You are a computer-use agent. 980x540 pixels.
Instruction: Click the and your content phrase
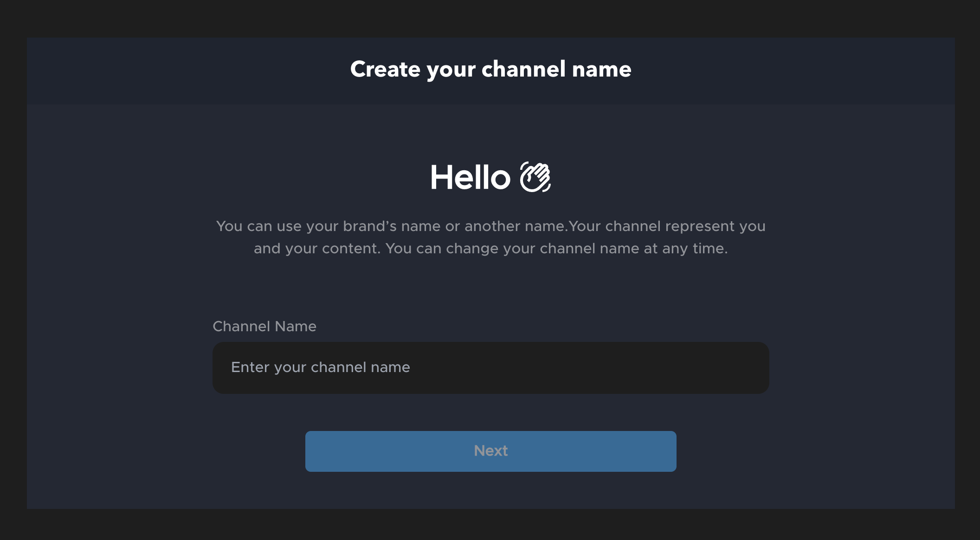click(x=317, y=249)
